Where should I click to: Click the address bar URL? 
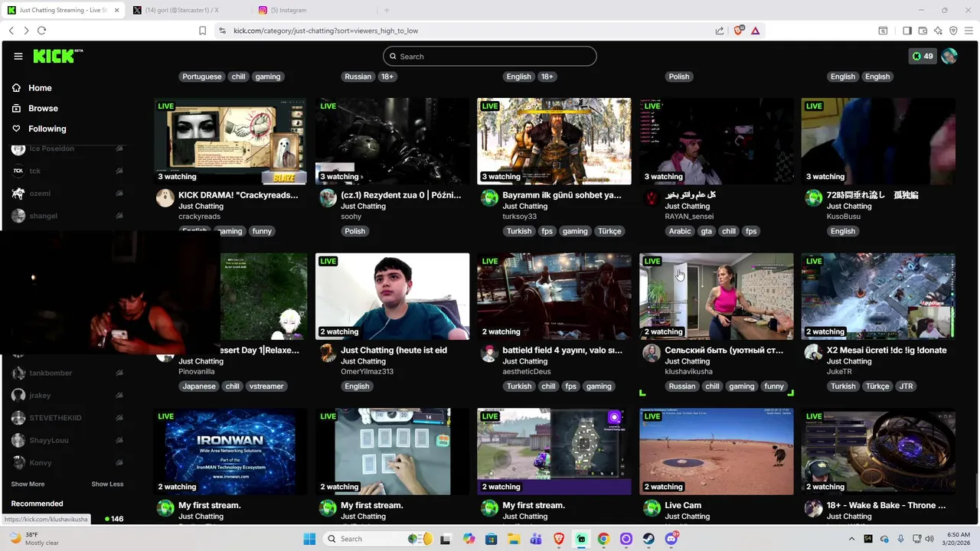coord(325,31)
